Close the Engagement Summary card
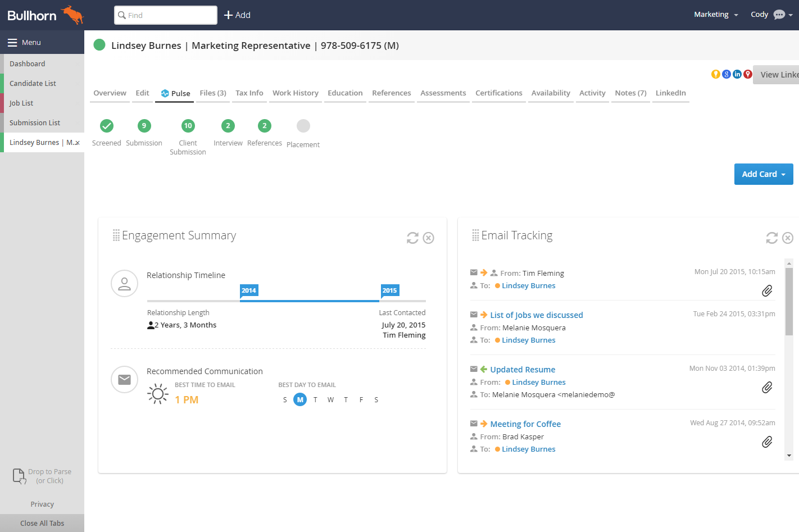 [428, 238]
